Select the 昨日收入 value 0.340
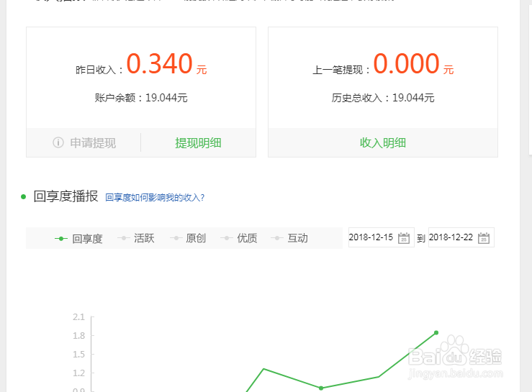The height and width of the screenshot is (392, 532). (160, 63)
